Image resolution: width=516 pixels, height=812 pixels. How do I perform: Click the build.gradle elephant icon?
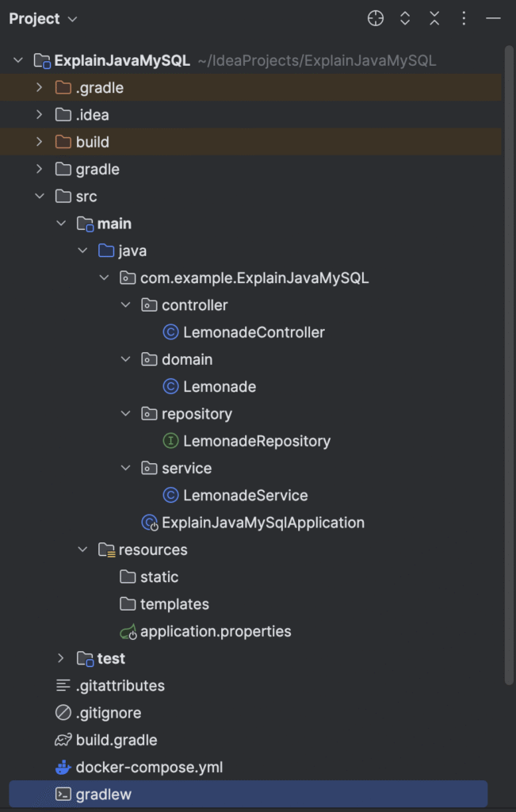coord(63,740)
